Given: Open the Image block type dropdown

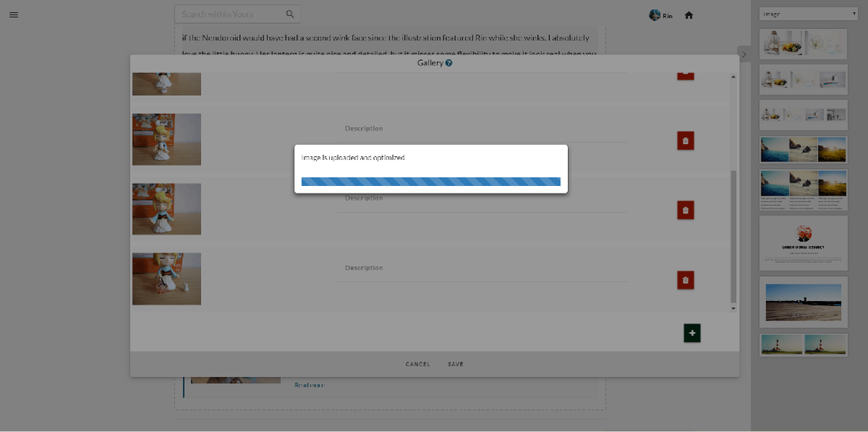Looking at the screenshot, I should click(809, 14).
